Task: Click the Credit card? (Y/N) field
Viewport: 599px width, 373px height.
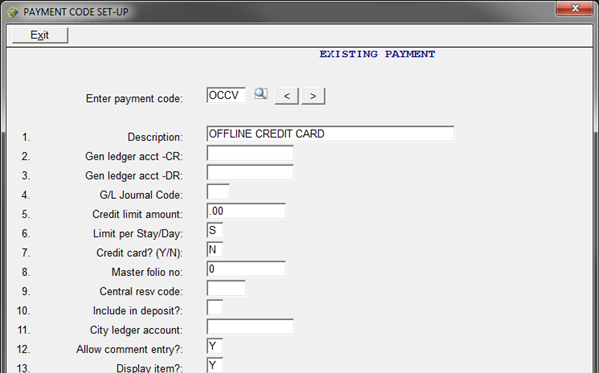Action: [215, 250]
